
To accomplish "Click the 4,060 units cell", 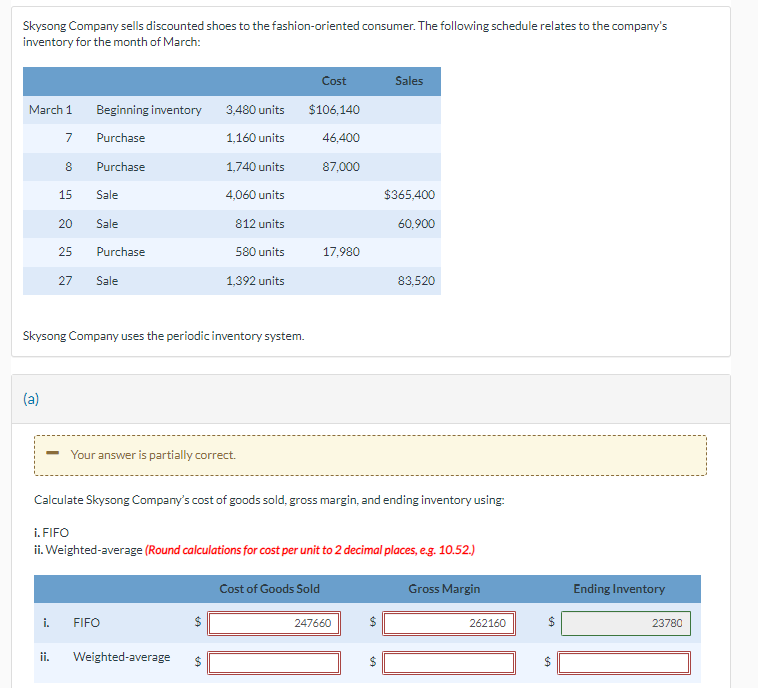I will point(255,195).
